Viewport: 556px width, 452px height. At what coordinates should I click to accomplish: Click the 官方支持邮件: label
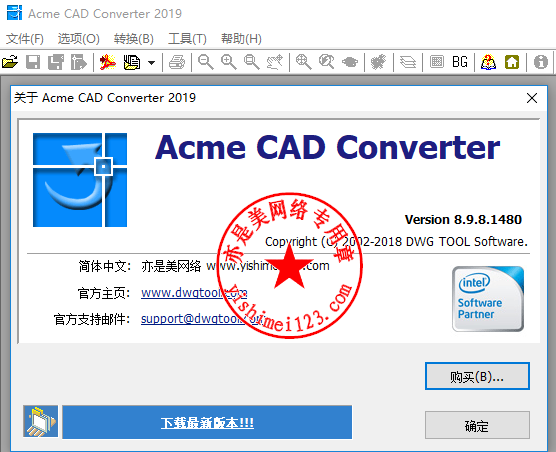tap(92, 319)
